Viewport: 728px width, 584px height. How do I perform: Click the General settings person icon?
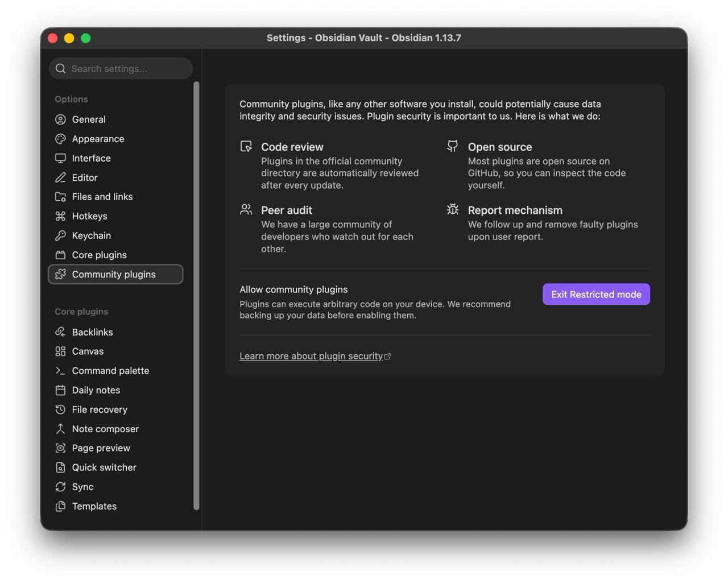[x=60, y=119]
